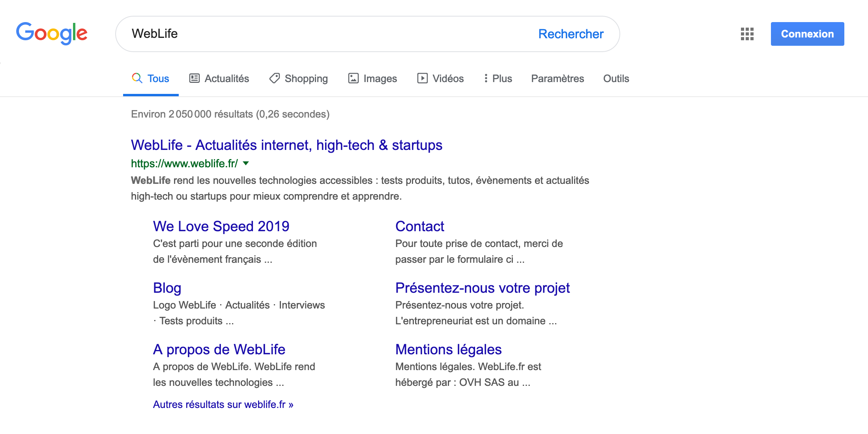This screenshot has height=434, width=868.
Task: Click the magnifier icon on Tous tab
Action: pyautogui.click(x=137, y=78)
